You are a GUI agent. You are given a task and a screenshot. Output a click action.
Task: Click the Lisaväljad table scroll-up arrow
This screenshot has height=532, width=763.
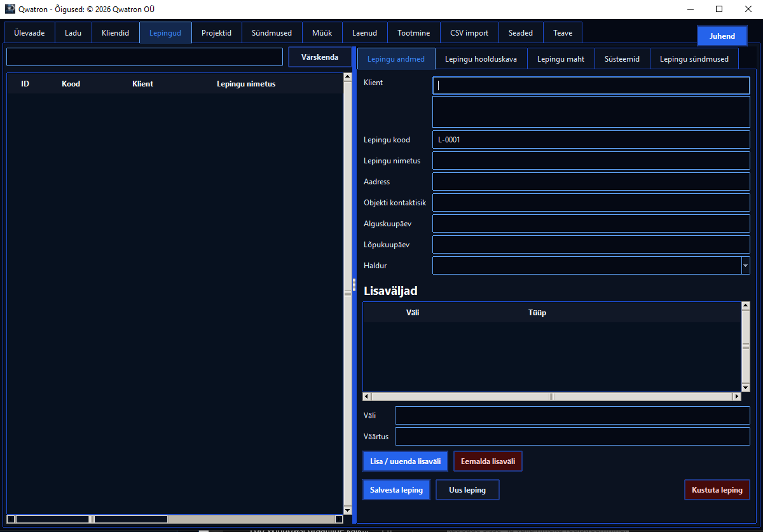coord(746,306)
